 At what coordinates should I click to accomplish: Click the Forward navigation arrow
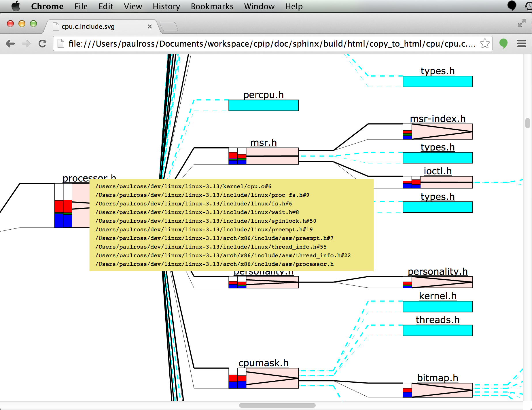[x=26, y=44]
